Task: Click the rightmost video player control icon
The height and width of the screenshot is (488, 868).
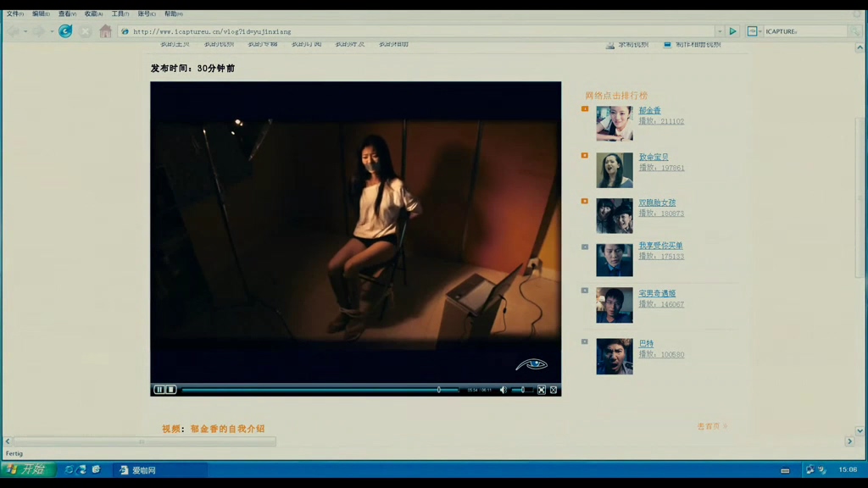Action: pyautogui.click(x=554, y=390)
